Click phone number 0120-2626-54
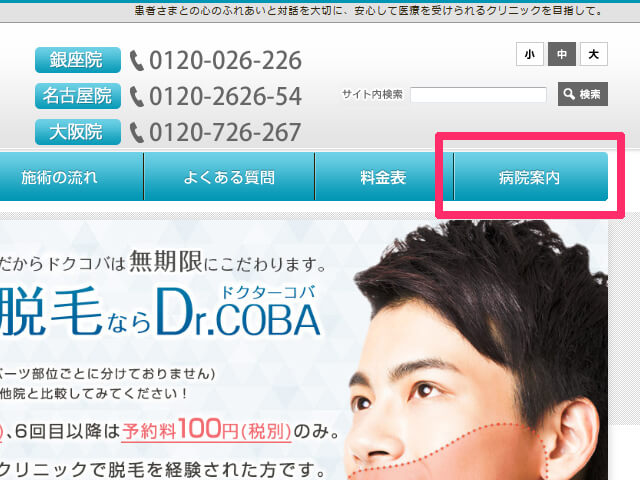 (225, 96)
